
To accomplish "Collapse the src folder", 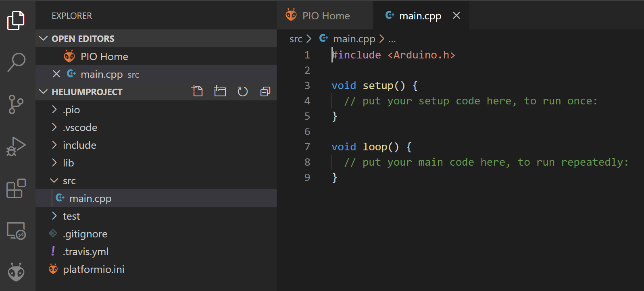I will tap(69, 181).
